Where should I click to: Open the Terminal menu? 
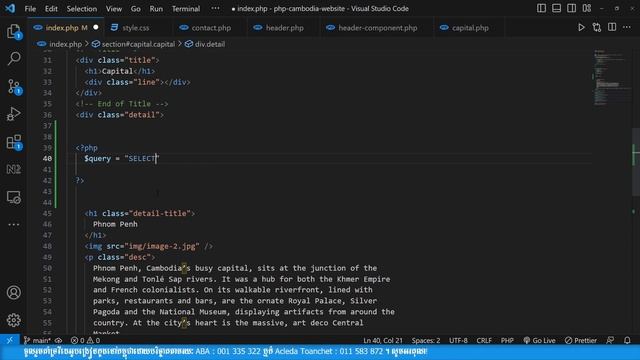pos(186,9)
